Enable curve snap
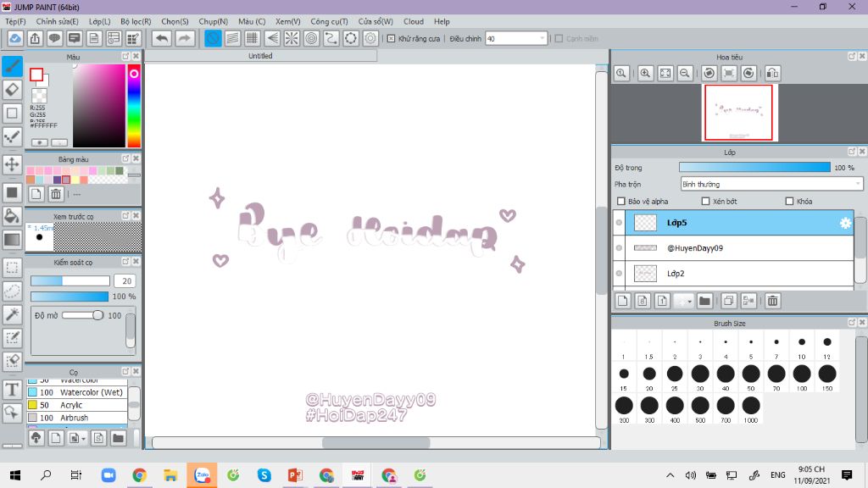The image size is (868, 488). (331, 38)
